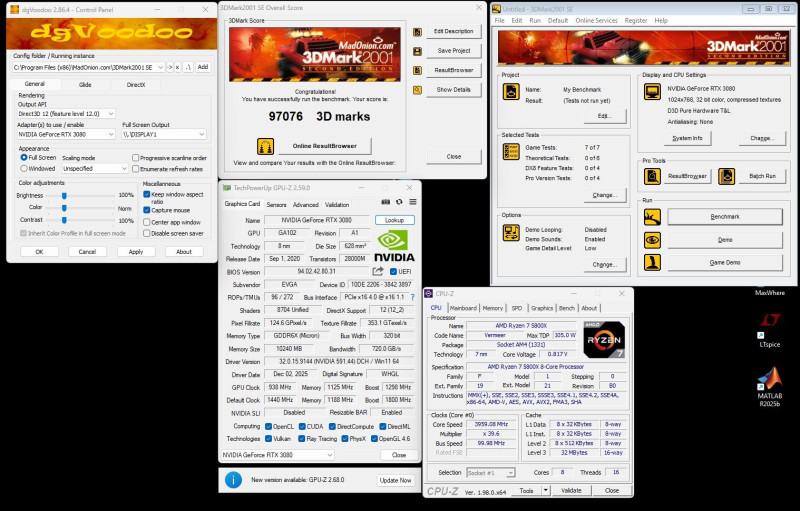Viewport: 800px width, 511px height.
Task: Click the Add button beside config folder
Action: click(x=203, y=67)
